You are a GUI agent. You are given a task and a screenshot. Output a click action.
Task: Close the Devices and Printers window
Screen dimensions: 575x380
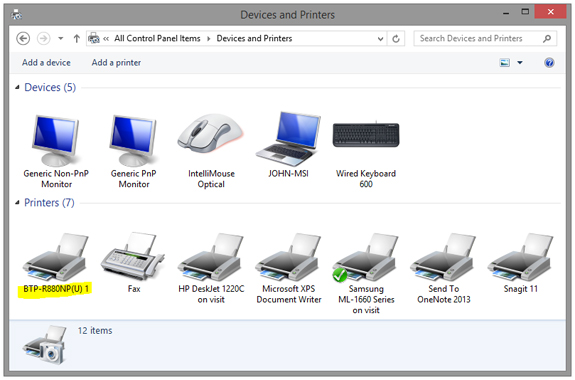(x=550, y=12)
